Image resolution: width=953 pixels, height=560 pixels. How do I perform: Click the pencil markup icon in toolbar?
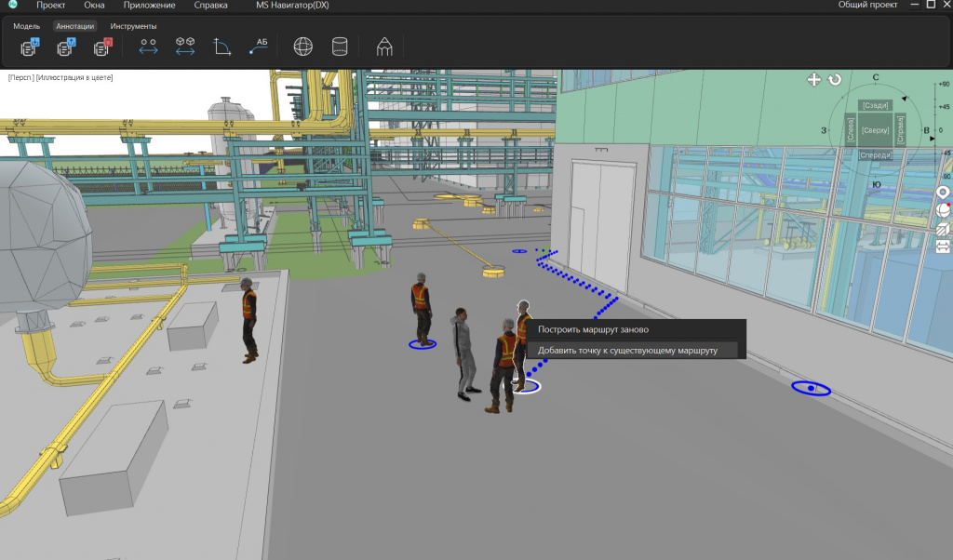click(384, 47)
